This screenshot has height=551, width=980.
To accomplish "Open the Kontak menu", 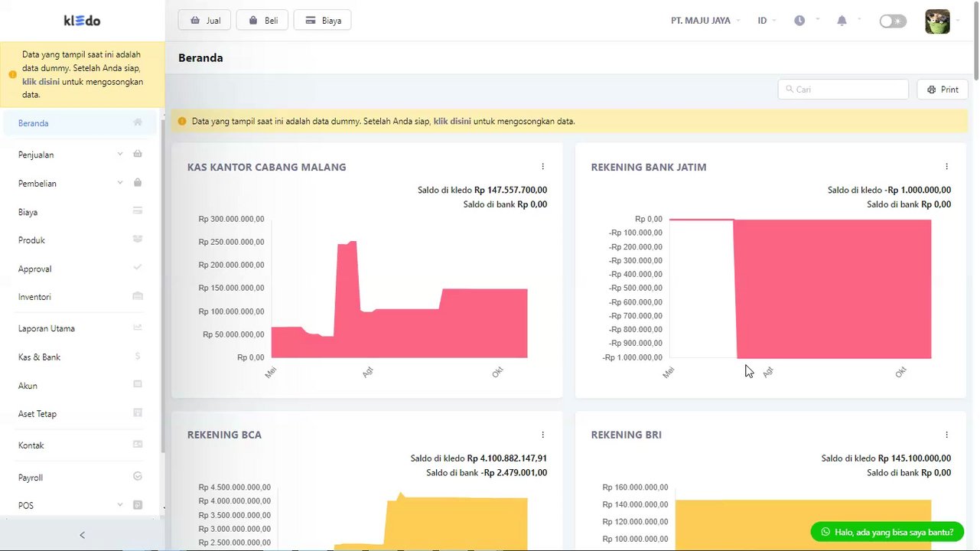I will (80, 445).
